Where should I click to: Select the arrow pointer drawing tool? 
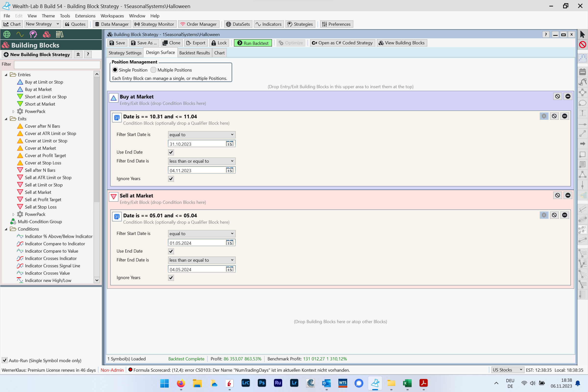(582, 34)
